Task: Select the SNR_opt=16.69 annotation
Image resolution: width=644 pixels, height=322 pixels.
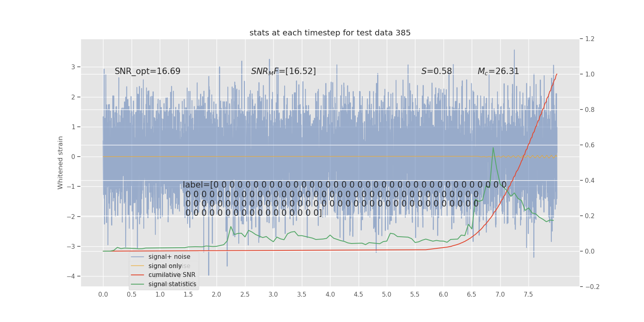Action: (147, 71)
